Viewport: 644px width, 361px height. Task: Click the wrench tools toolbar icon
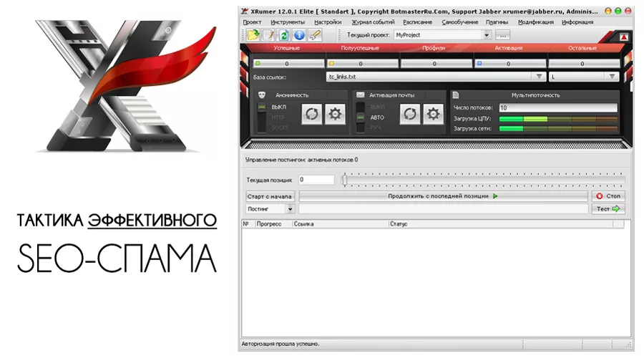point(315,35)
